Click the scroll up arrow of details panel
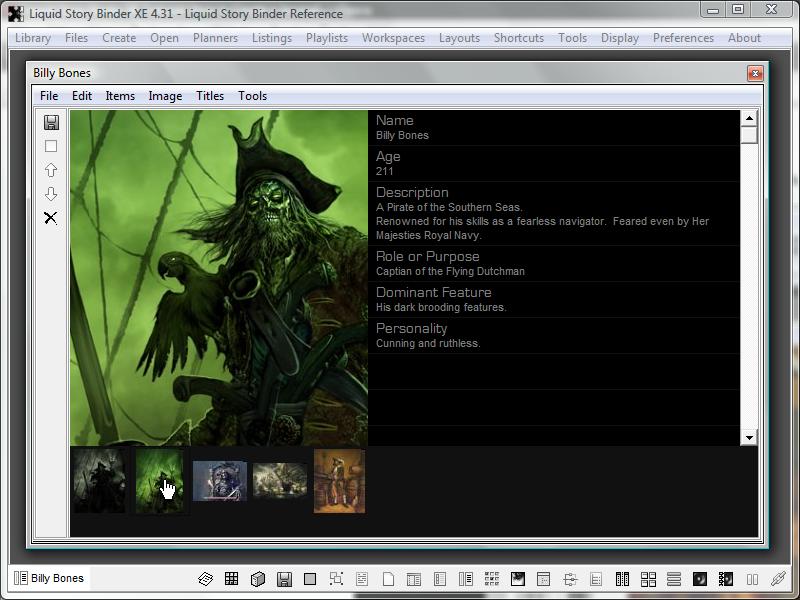This screenshot has width=800, height=600. [x=749, y=119]
